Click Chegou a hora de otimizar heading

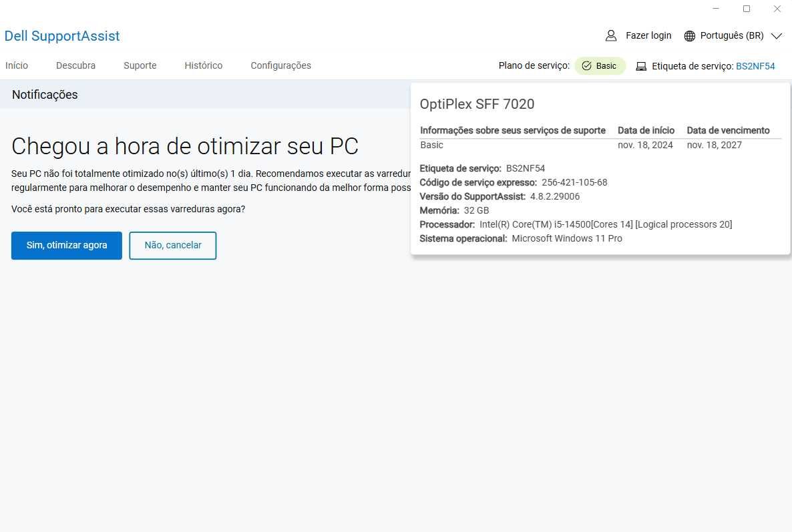pyautogui.click(x=185, y=146)
